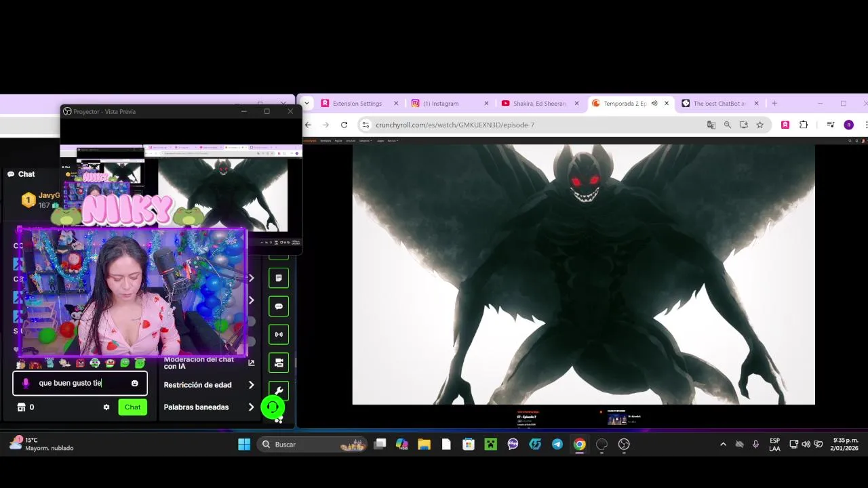Close the Instagram tab
Viewport: 868px width, 488px height.
pos(486,104)
